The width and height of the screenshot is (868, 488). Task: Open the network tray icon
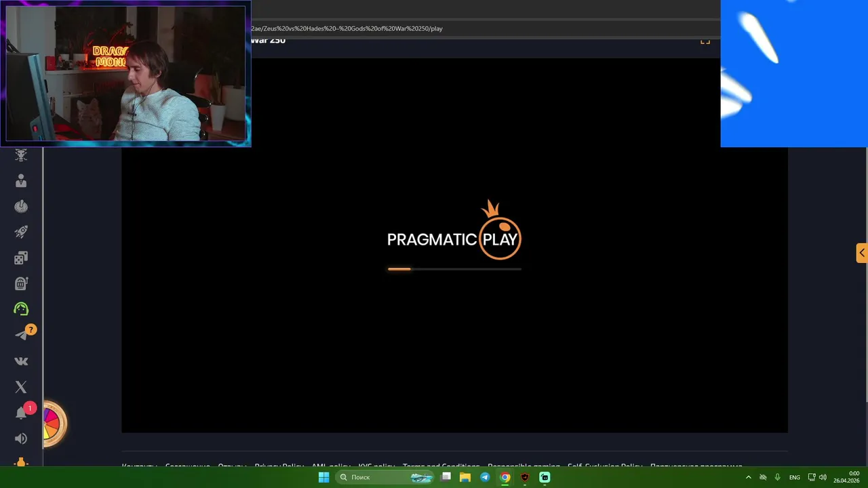[812, 477]
